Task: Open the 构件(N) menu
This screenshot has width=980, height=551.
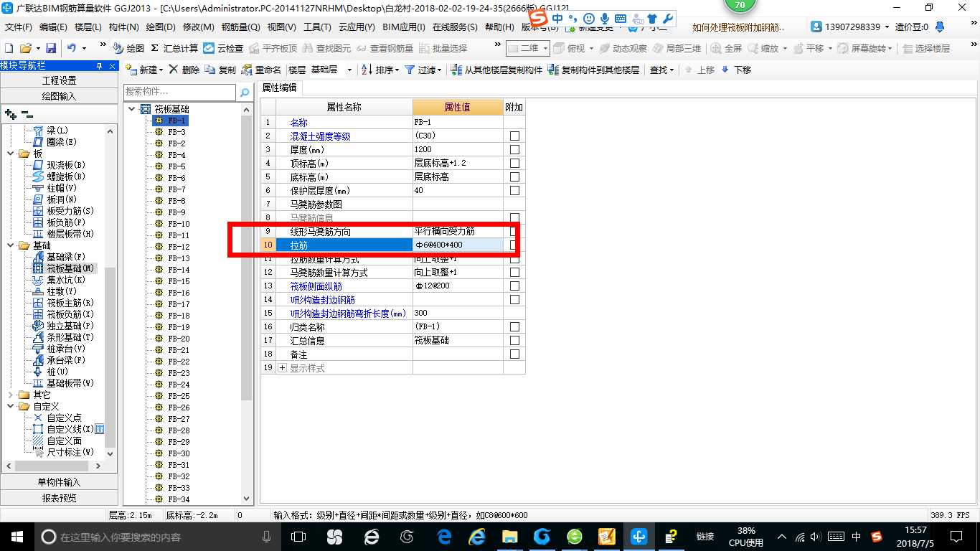Action: click(124, 27)
